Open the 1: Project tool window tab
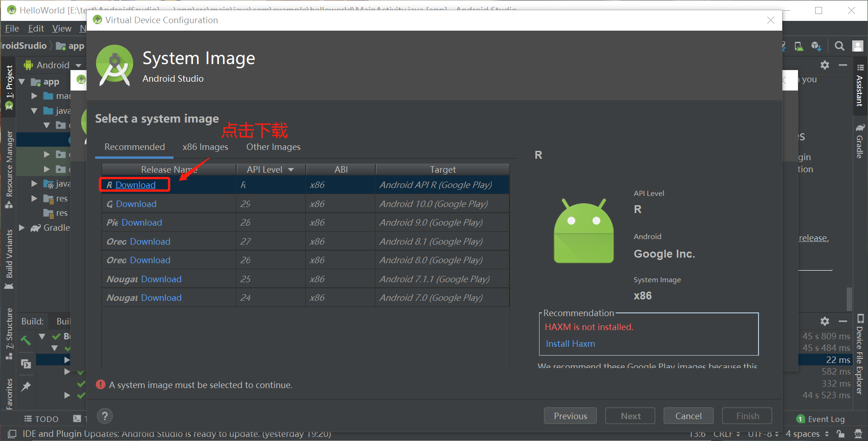Screen dimensions: 868x441 tap(9, 87)
